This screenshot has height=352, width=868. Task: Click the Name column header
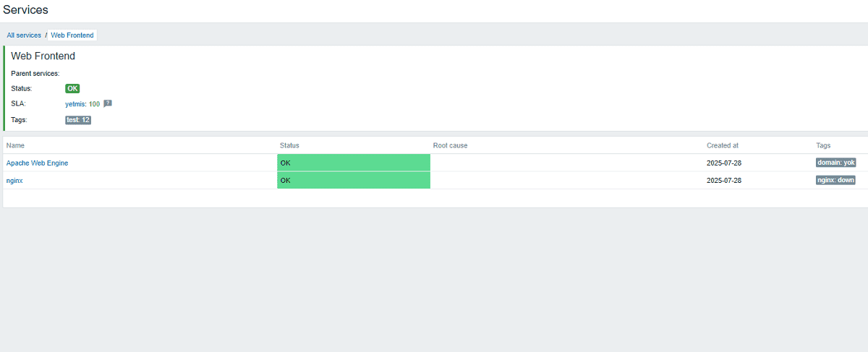tap(15, 146)
